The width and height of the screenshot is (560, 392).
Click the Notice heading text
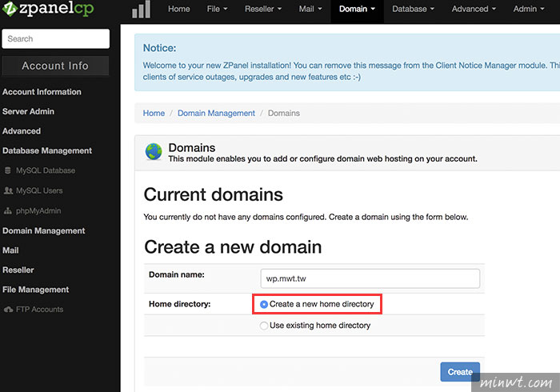(x=160, y=48)
